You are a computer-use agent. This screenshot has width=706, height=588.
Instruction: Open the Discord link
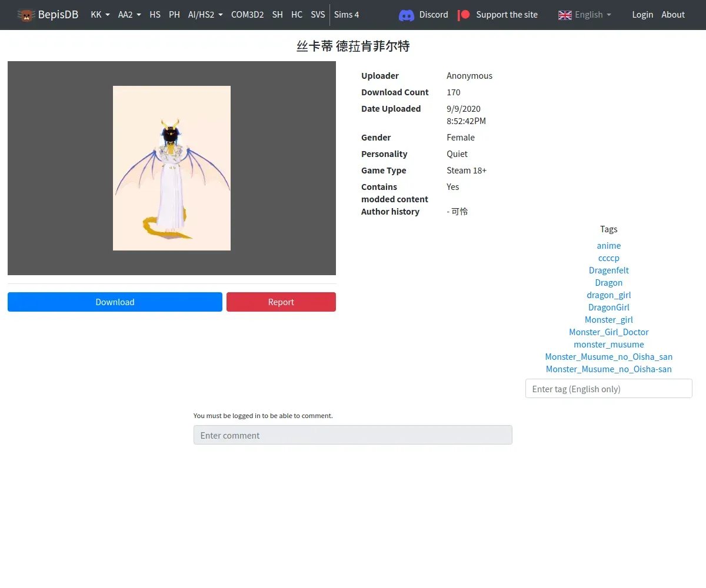point(434,15)
